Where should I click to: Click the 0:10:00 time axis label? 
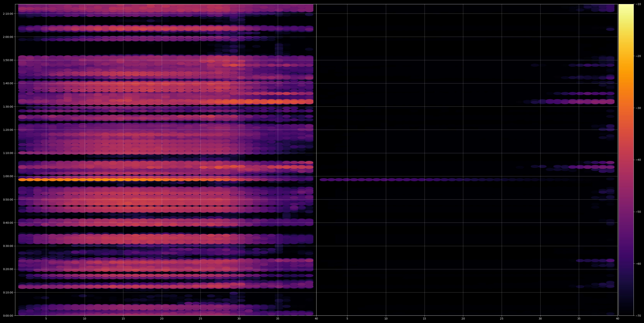[8, 292]
